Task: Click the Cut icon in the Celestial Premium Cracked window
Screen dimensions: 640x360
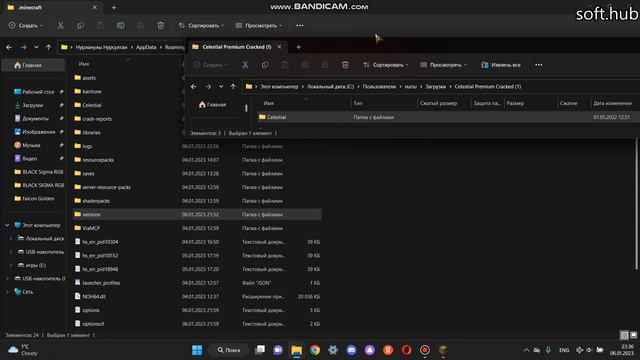Action: (245, 65)
